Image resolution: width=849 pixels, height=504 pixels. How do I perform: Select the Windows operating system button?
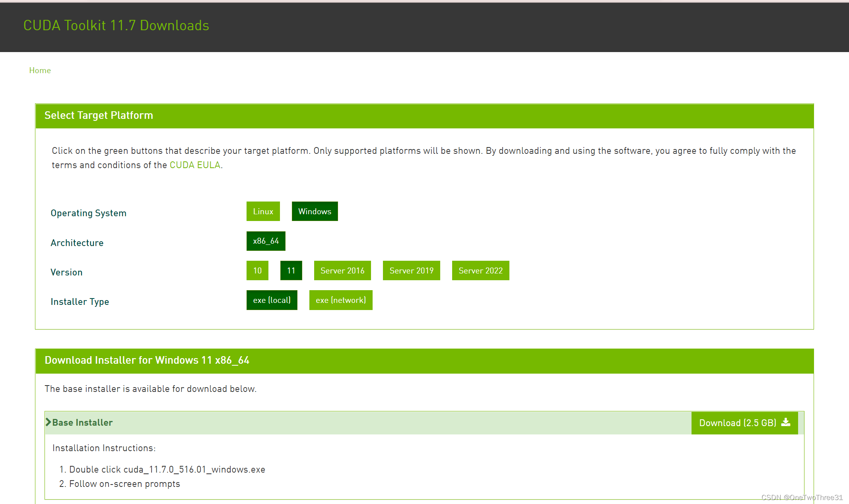coord(315,212)
